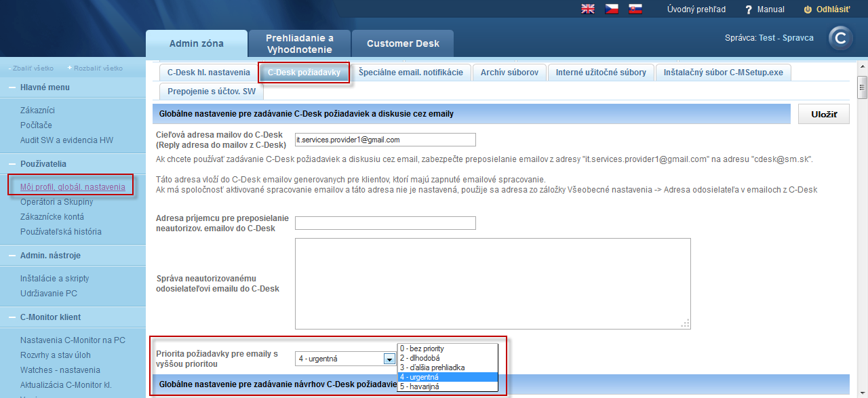Open Špeciálne email. notifikácie tab

411,72
